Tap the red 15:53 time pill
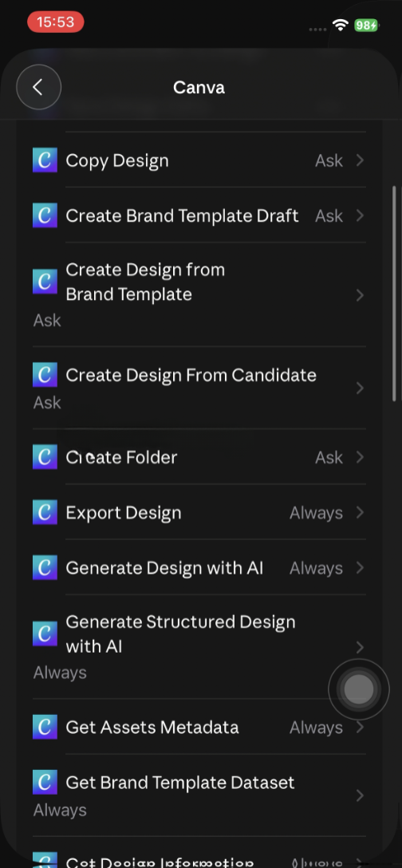 55,22
